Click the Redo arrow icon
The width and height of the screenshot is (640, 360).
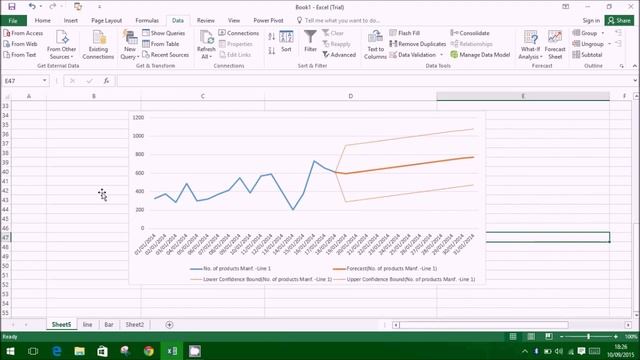pos(52,7)
